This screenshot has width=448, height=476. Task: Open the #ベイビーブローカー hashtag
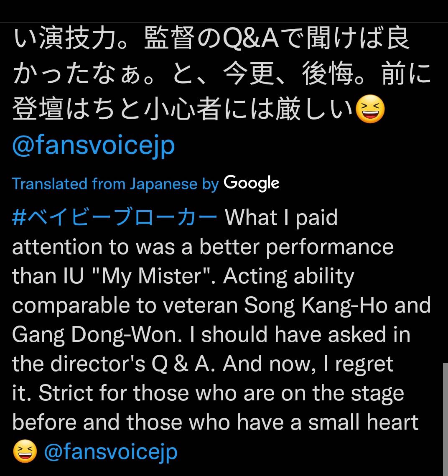pyautogui.click(x=115, y=217)
